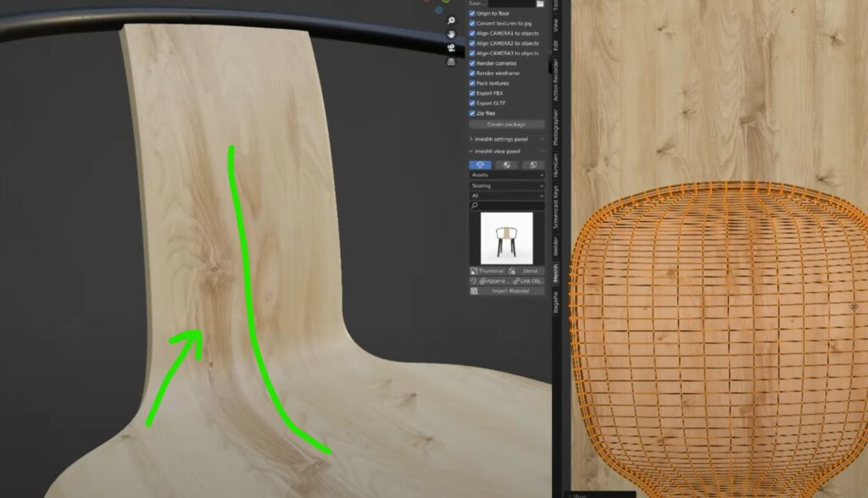Click the Link Obj button
This screenshot has width=868, height=498.
point(528,281)
